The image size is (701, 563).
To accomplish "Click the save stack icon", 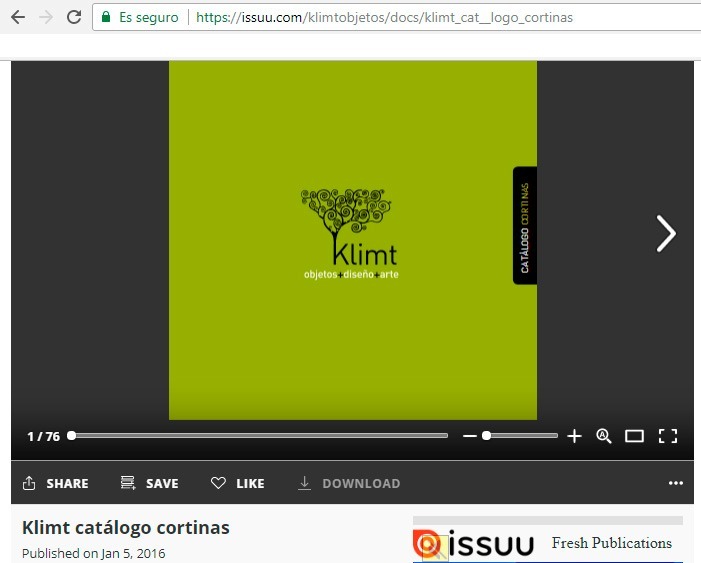I will (128, 483).
